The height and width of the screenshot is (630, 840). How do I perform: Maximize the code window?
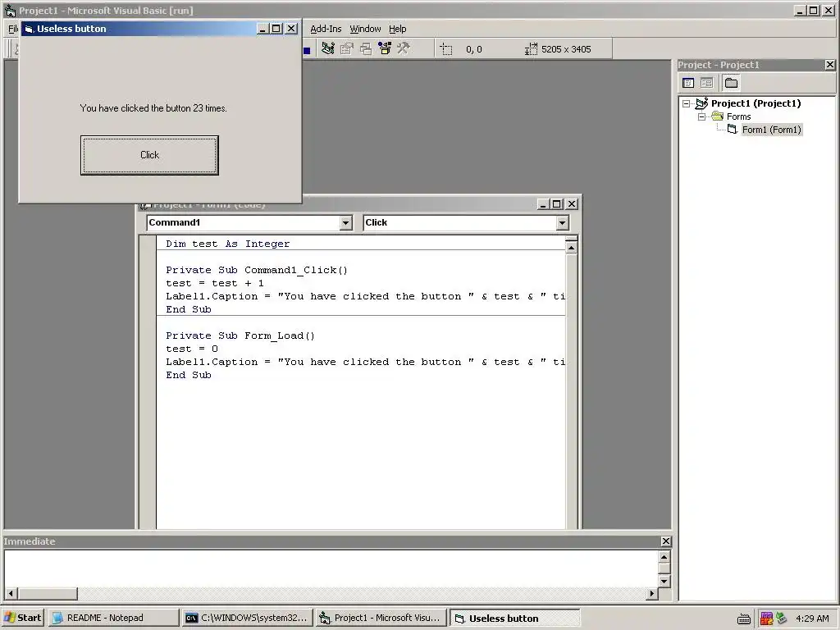[557, 204]
